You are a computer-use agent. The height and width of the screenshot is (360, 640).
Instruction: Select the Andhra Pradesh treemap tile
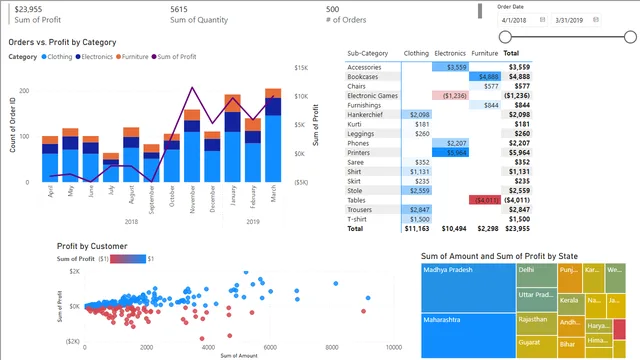click(571, 327)
